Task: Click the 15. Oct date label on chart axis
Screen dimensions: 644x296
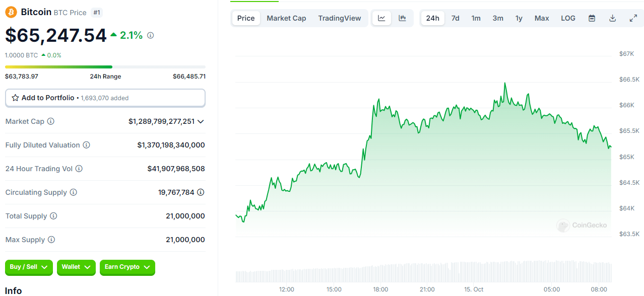Action: pyautogui.click(x=474, y=289)
